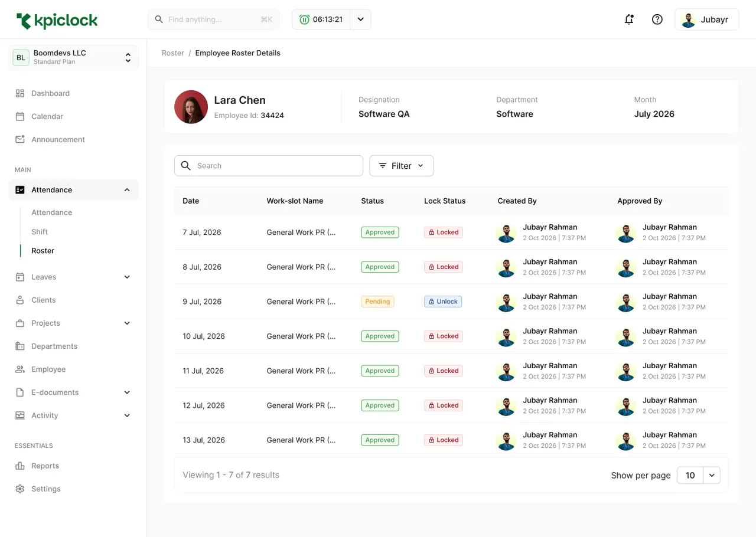Image resolution: width=756 pixels, height=537 pixels.
Task: Click General Work PR in 11 Jul row
Action: [x=301, y=371]
